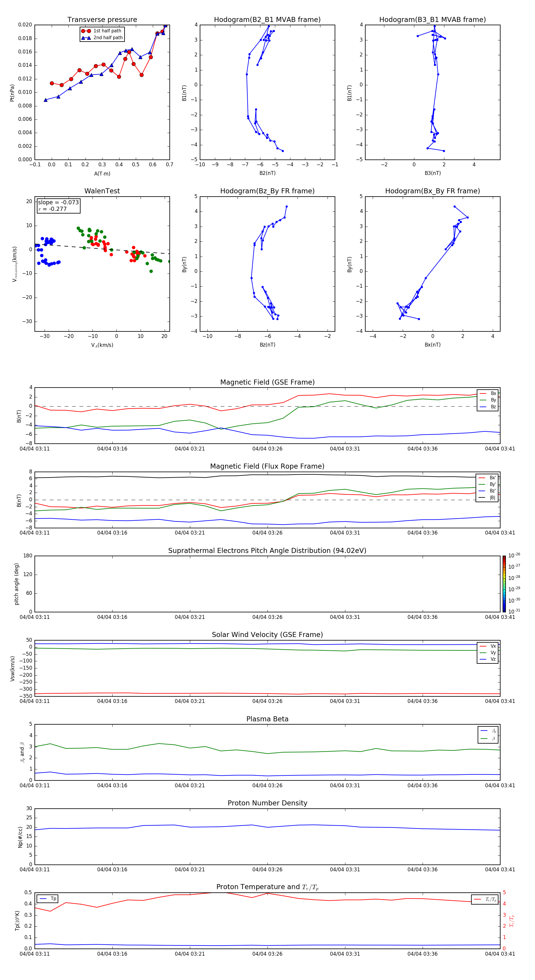535x980 pixels.
Task: Select the 'Bz' legend entry in GSE plot
Action: click(x=487, y=407)
